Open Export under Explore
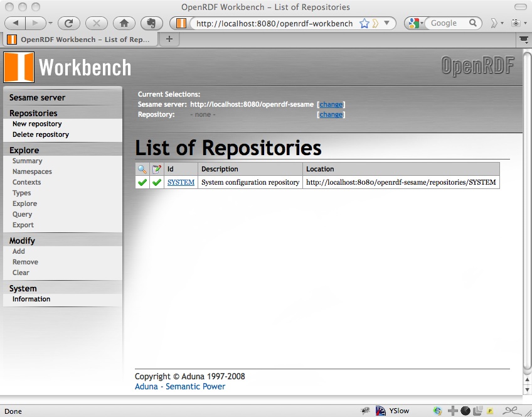Screen dimensions: 532x417 pos(23,225)
